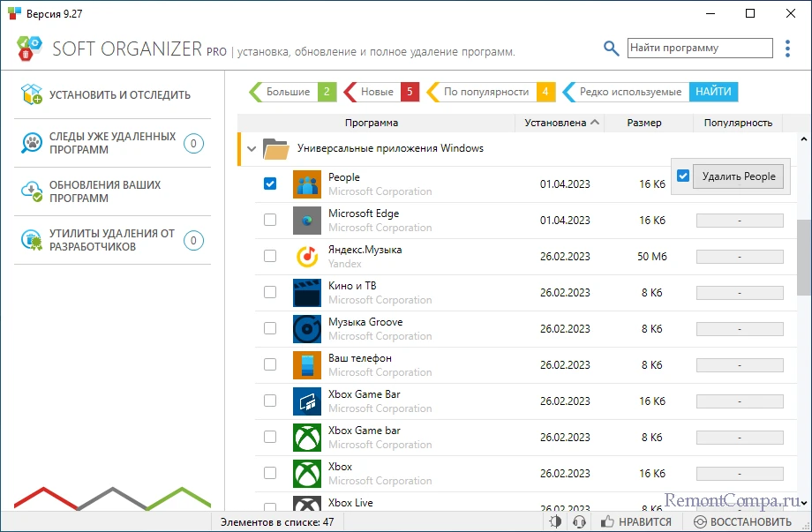This screenshot has height=532, width=812.
Task: Click the Яндекс.Музыка app icon
Action: coord(306,257)
